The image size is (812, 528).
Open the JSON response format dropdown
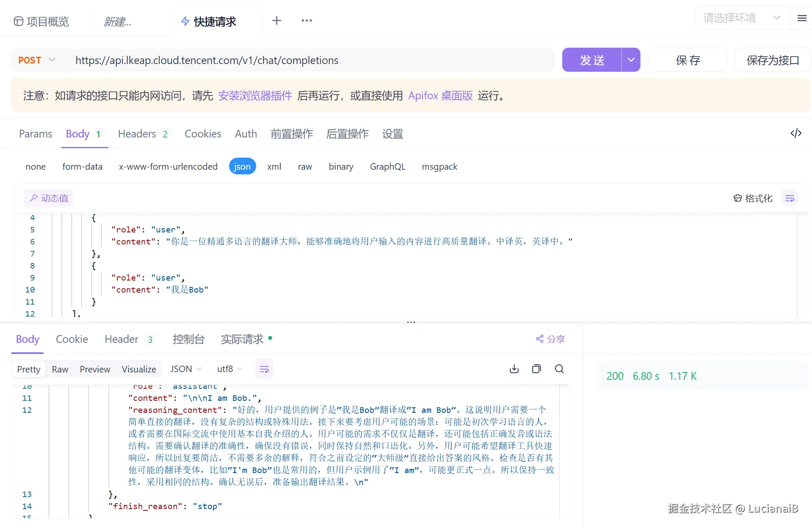pyautogui.click(x=186, y=369)
